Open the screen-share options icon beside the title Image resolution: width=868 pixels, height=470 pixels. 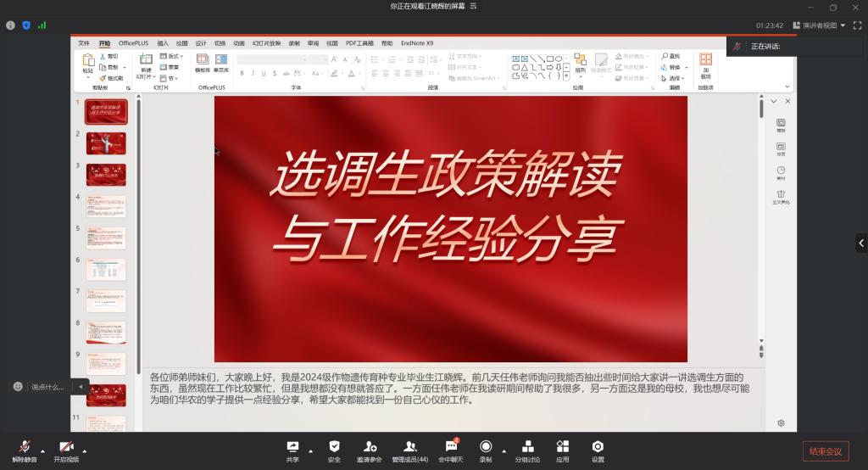pyautogui.click(x=489, y=6)
